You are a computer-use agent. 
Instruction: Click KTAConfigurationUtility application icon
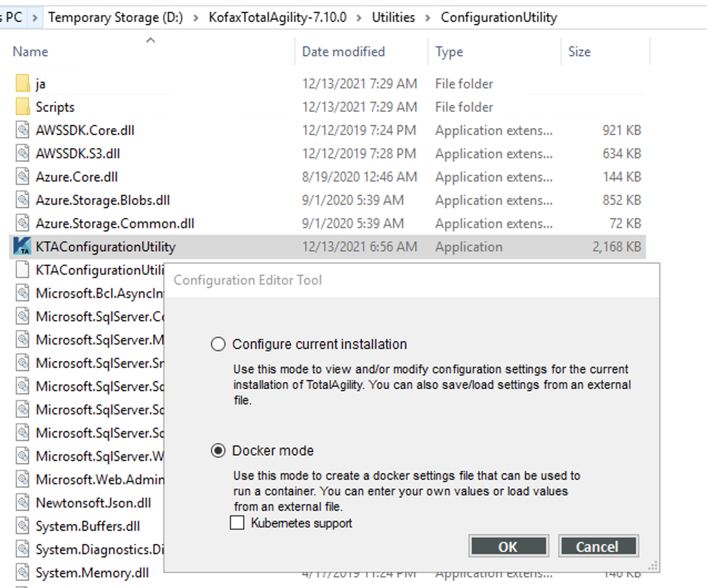(22, 246)
